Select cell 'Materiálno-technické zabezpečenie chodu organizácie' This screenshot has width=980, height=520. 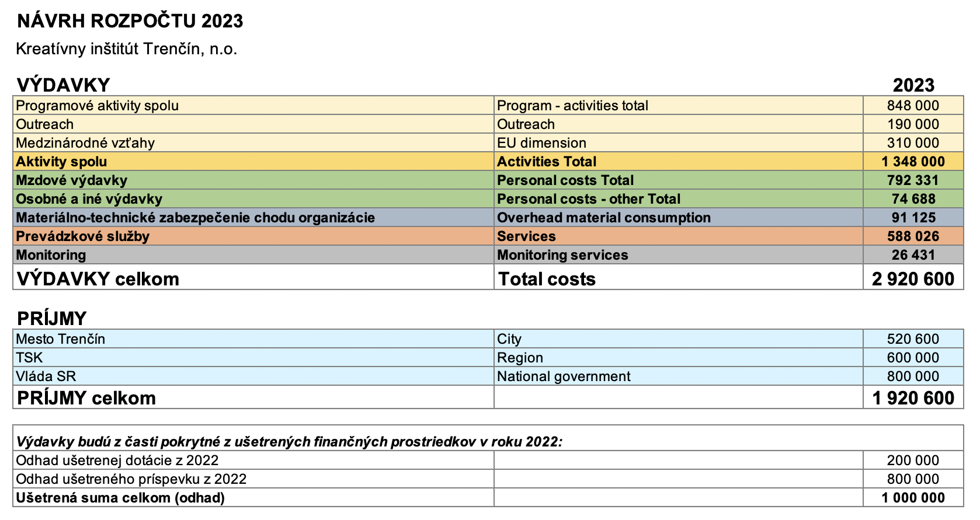[x=253, y=218]
